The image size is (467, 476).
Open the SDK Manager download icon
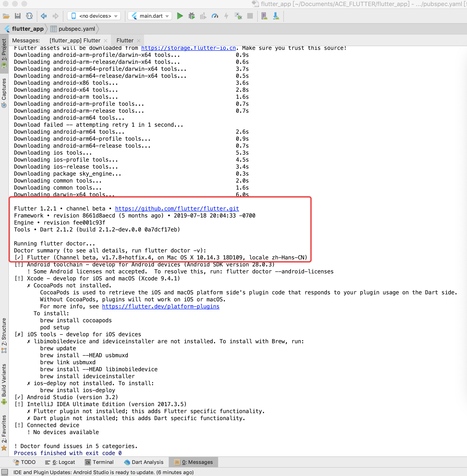click(x=276, y=16)
